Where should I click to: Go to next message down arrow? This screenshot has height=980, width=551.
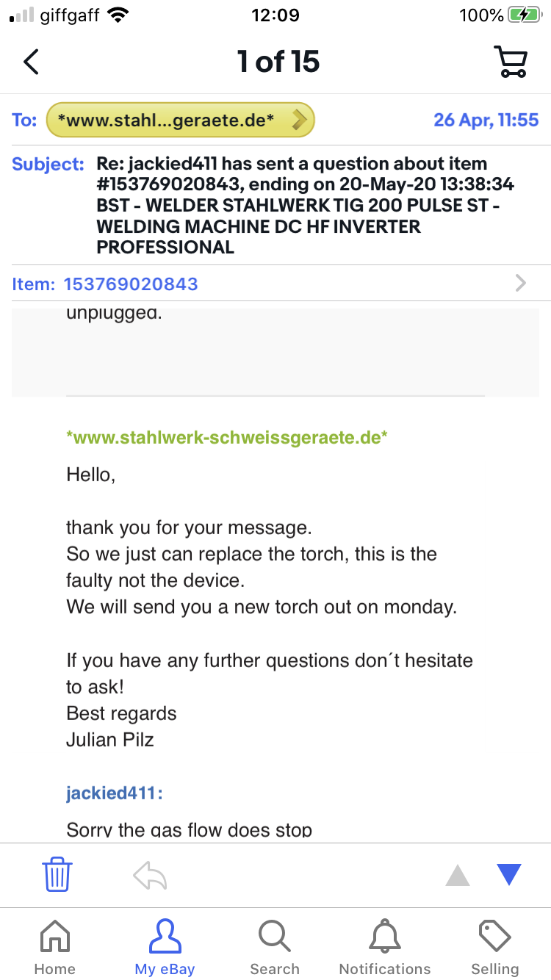coord(508,875)
